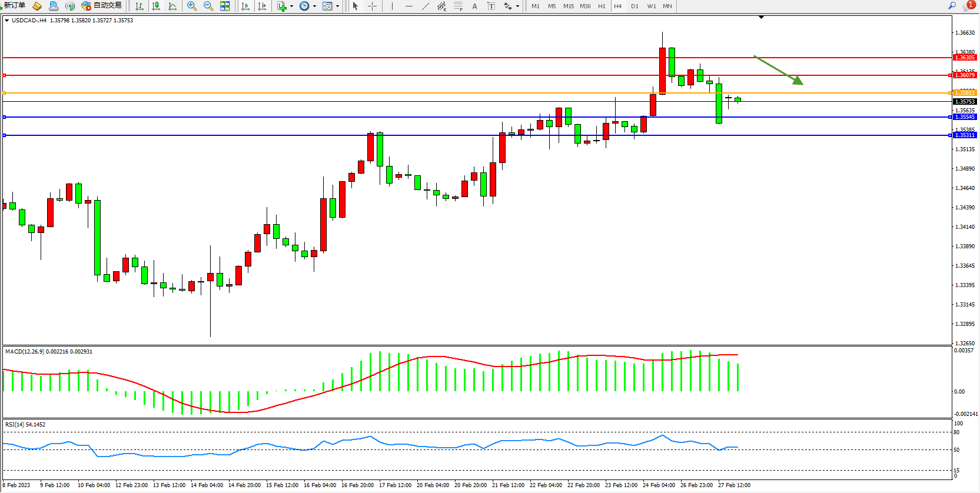Image resolution: width=980 pixels, height=493 pixels.
Task: Switch to the D1 timeframe
Action: pyautogui.click(x=634, y=6)
